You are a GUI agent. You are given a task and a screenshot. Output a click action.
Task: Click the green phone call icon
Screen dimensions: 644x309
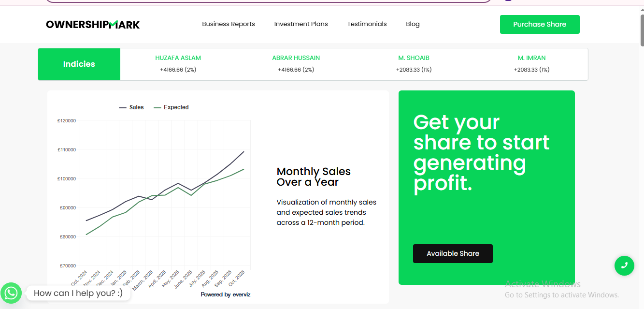(x=624, y=265)
